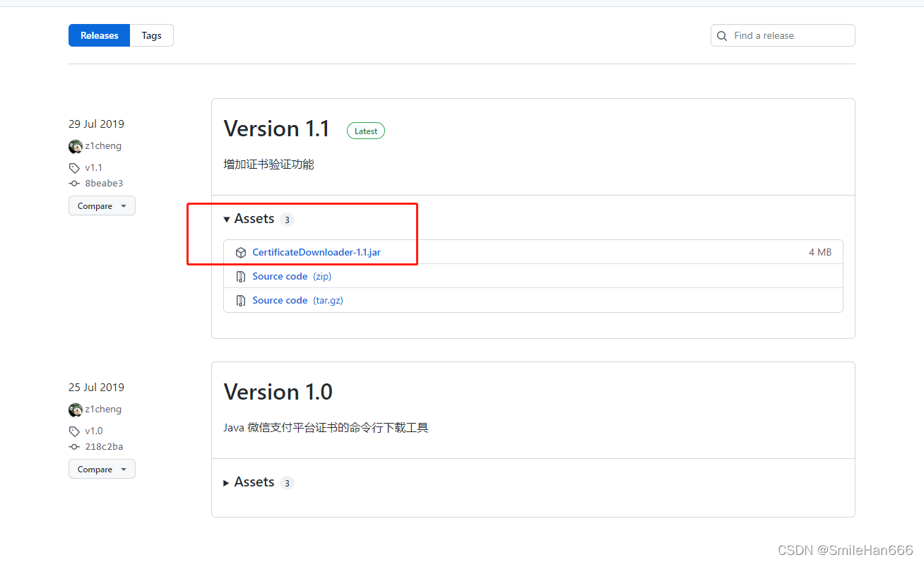Open z1cheng avatar beside 25 Jul 2019

pos(76,409)
